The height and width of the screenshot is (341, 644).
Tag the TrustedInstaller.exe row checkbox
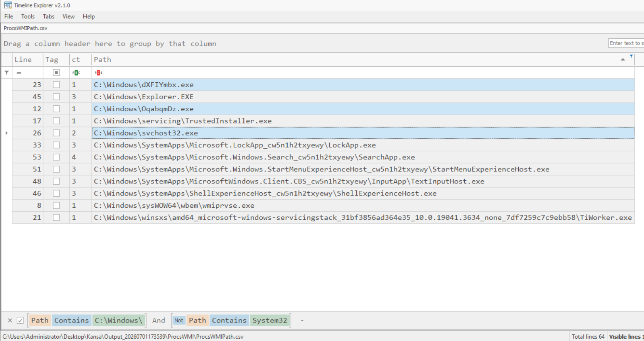56,121
